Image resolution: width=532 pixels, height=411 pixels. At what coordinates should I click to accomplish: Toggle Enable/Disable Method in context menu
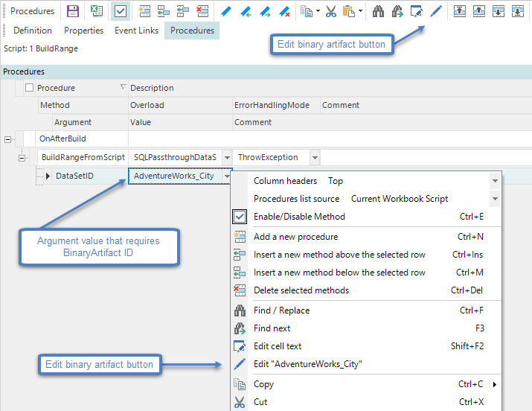pos(366,217)
